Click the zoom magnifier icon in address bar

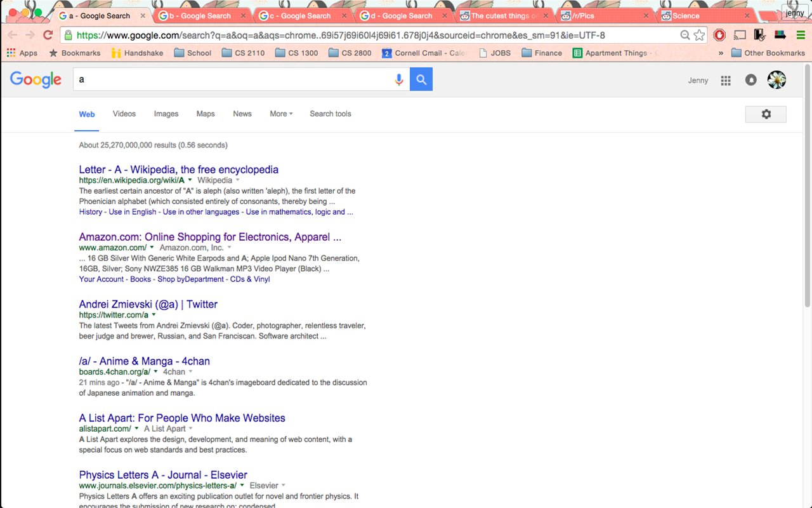[685, 36]
